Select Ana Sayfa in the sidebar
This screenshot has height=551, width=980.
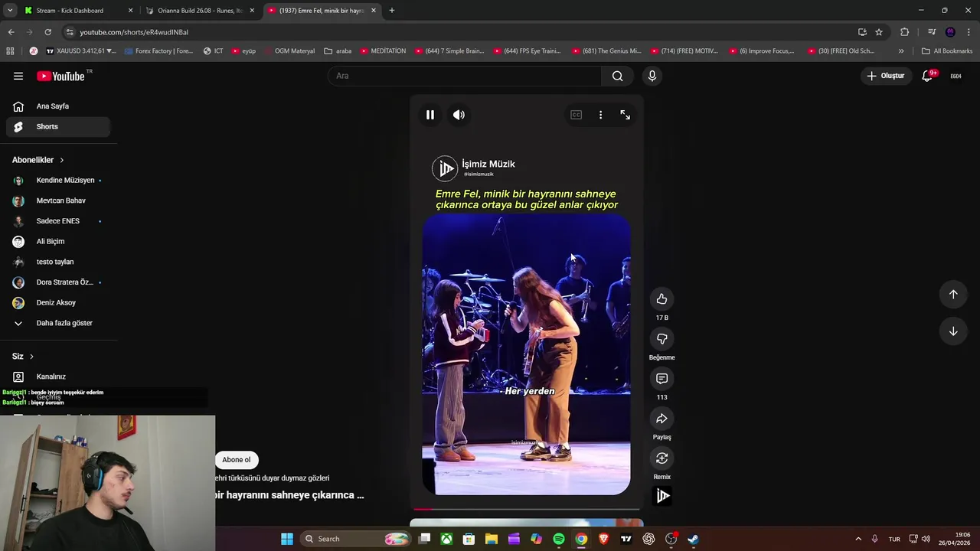pos(58,106)
